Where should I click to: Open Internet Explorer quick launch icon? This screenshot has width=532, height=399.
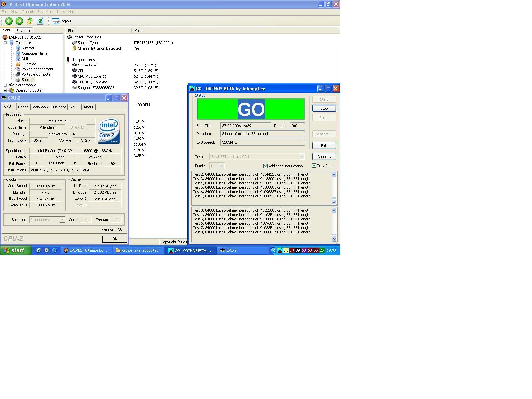tap(54, 250)
